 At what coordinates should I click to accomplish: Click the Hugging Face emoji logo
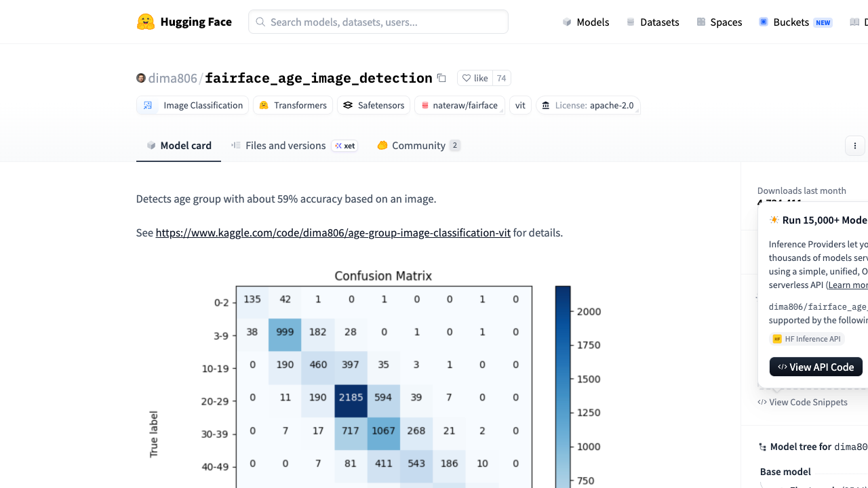(146, 22)
